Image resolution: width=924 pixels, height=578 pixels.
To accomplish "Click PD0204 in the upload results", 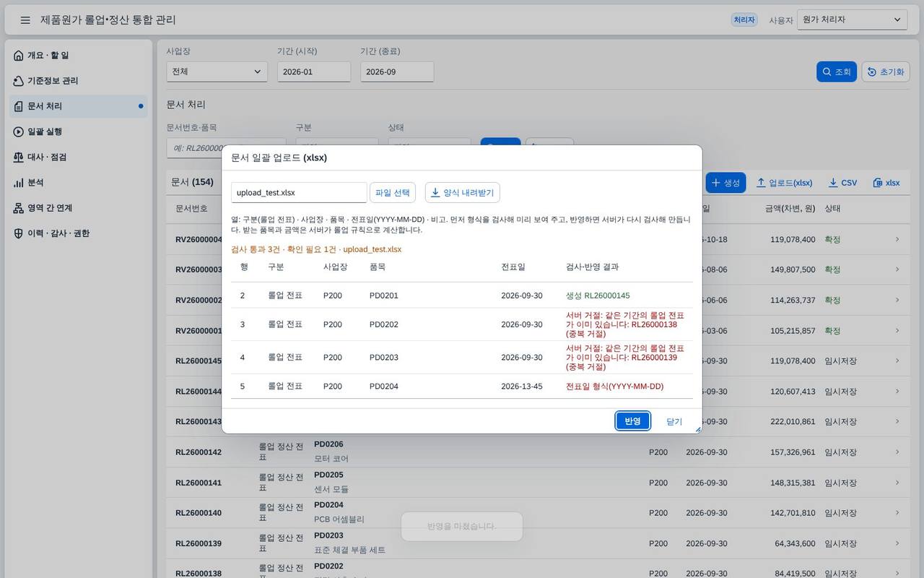I will (384, 387).
